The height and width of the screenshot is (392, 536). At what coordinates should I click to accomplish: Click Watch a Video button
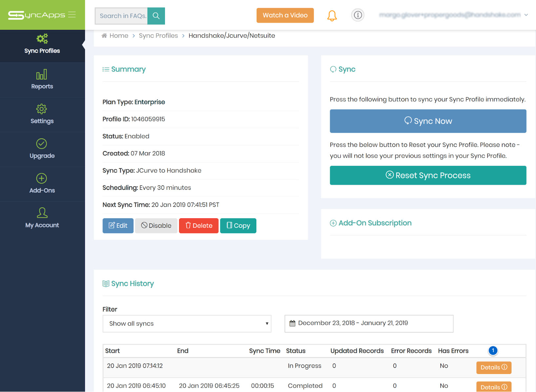click(x=285, y=15)
